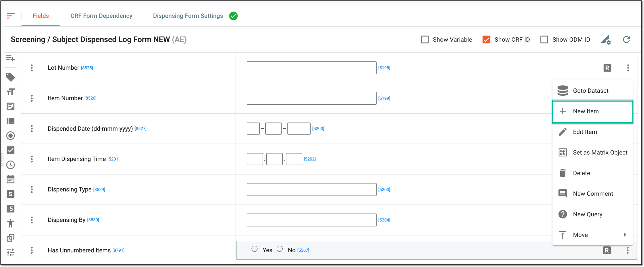The height and width of the screenshot is (267, 644).
Task: Expand the Move submenu
Action: [592, 235]
